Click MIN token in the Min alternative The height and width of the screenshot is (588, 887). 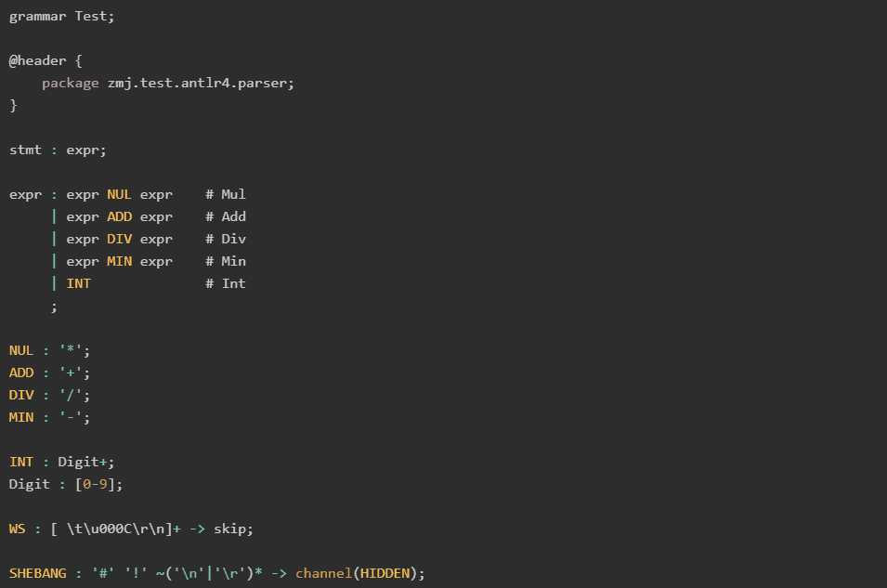pyautogui.click(x=120, y=261)
